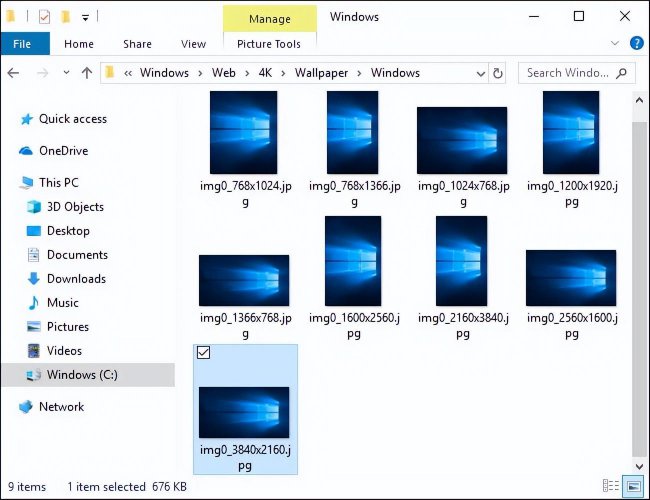The width and height of the screenshot is (650, 500).
Task: Select the img0_768x1366.jpg thumbnail
Action: coord(352,132)
